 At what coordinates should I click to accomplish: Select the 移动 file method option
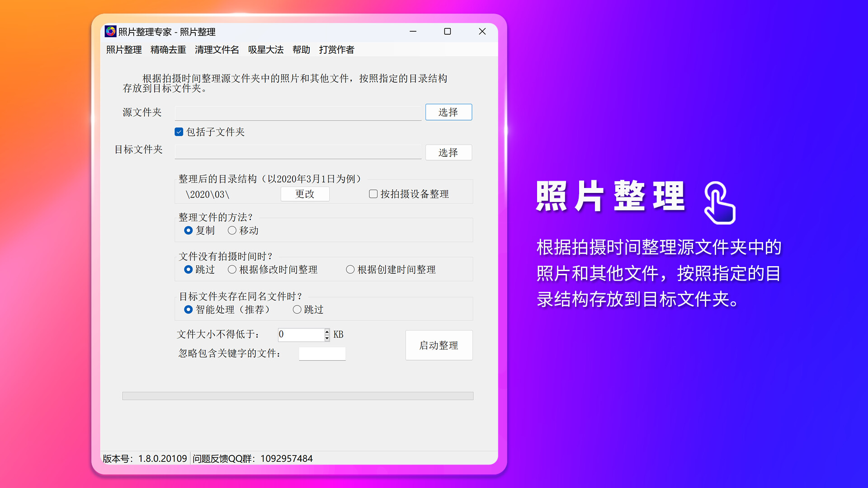click(232, 230)
